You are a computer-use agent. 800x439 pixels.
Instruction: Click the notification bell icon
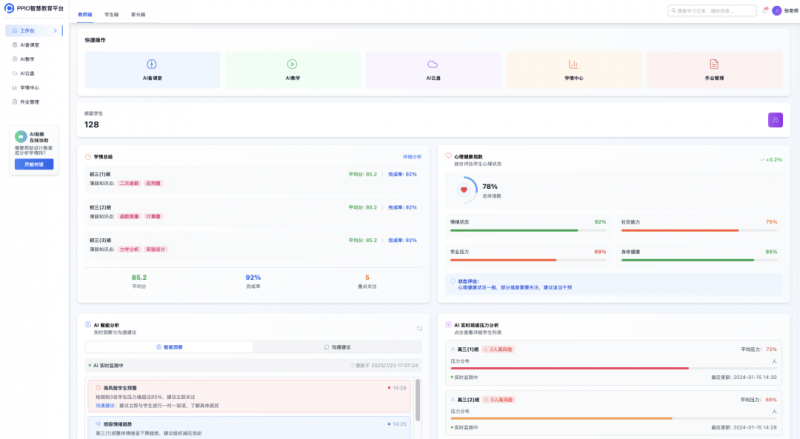point(765,11)
